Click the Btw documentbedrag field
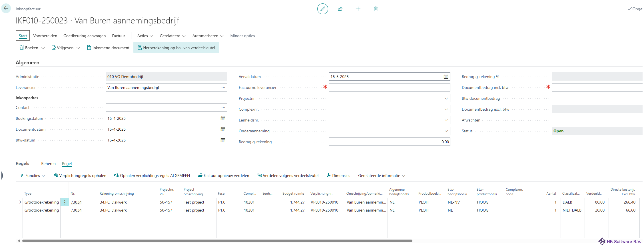Viewport: 644px width, 247px height. [x=598, y=98]
